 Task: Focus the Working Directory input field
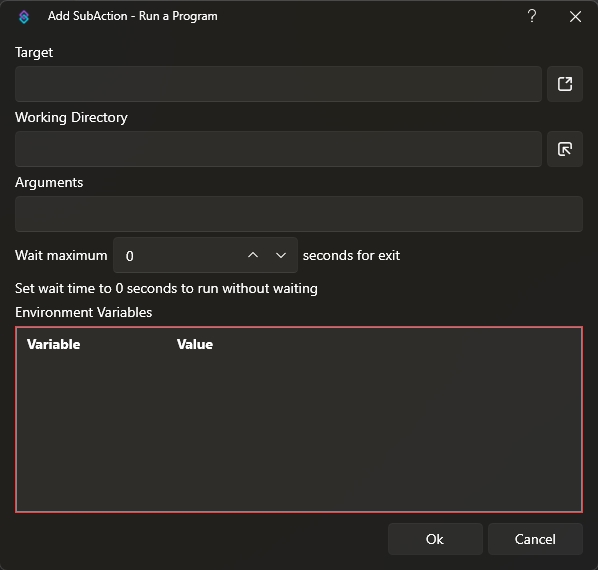pos(278,149)
